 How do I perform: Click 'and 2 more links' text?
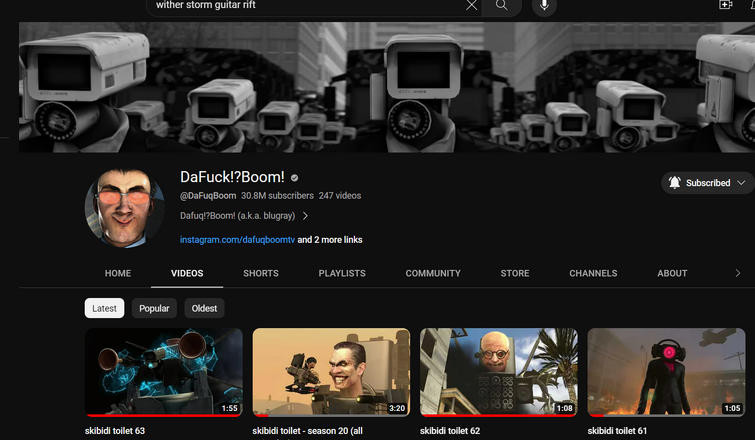[330, 240]
